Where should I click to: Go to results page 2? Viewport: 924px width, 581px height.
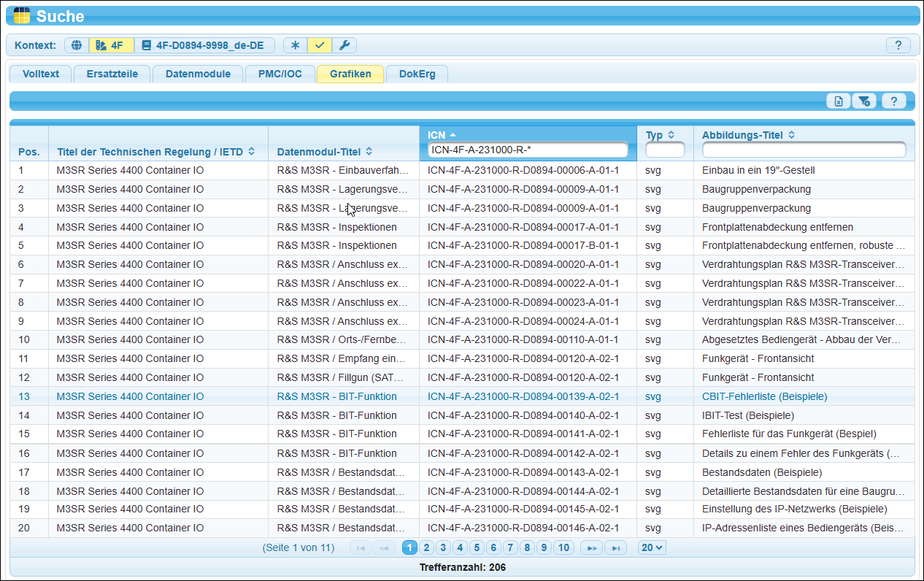[x=426, y=547]
